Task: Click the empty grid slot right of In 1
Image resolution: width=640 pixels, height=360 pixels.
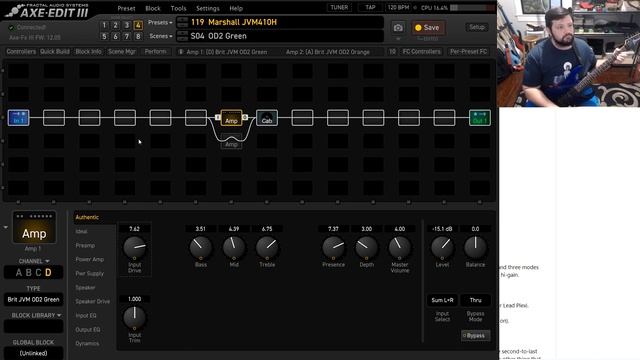Action: coord(54,118)
